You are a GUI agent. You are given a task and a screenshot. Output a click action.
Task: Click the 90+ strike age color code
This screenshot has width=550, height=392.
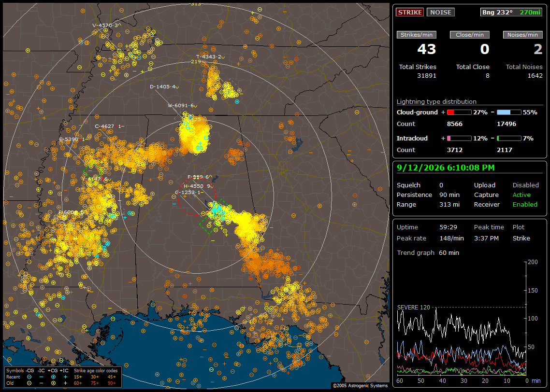tap(112, 383)
